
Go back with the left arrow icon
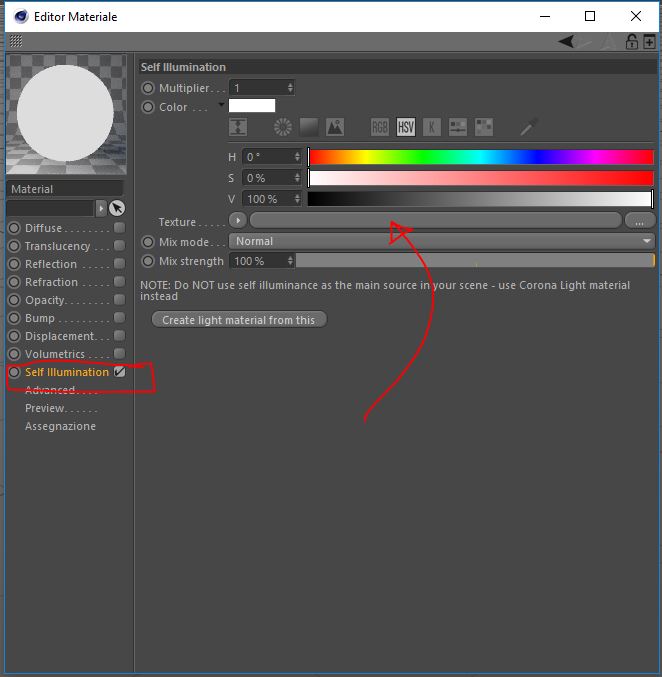[566, 41]
